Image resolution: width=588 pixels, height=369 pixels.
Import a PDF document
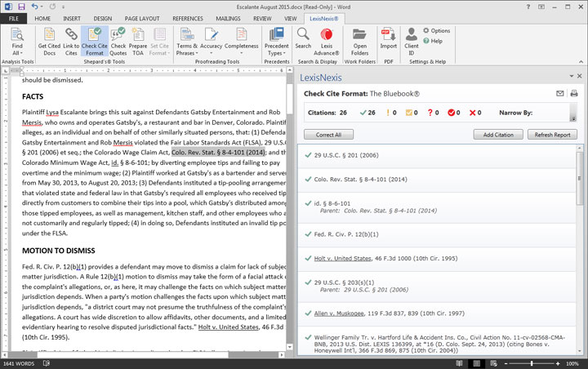(388, 38)
